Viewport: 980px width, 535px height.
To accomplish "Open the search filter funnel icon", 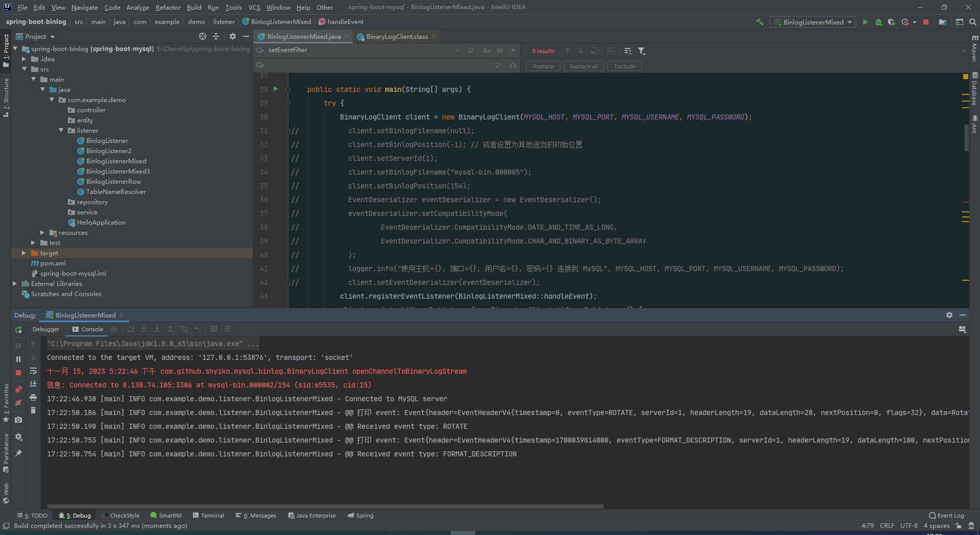I will pos(642,51).
